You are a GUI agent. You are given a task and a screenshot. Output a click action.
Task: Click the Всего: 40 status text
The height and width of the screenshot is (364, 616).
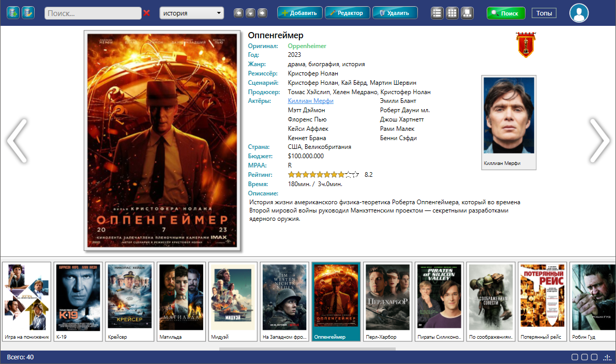click(20, 357)
